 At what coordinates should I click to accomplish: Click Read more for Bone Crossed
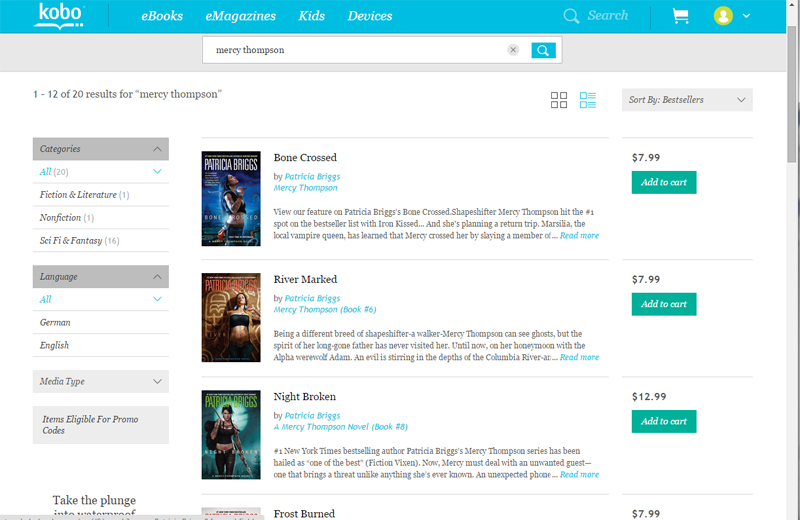[x=579, y=235]
